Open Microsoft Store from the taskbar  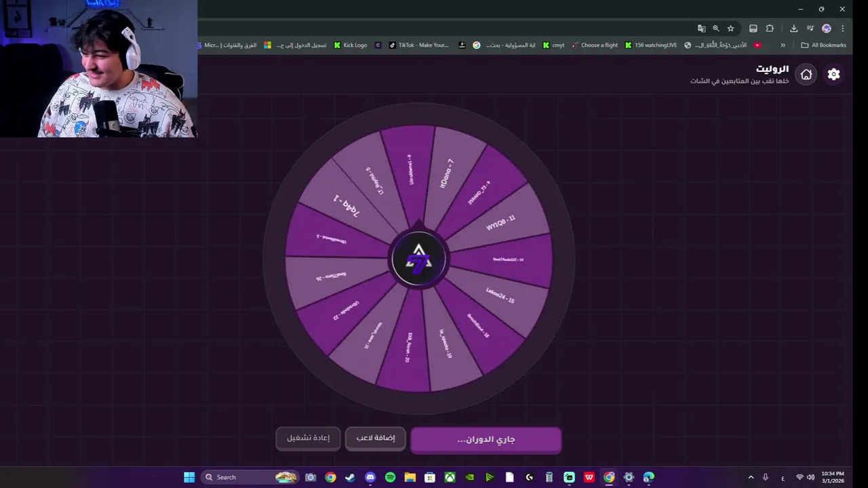pyautogui.click(x=430, y=477)
